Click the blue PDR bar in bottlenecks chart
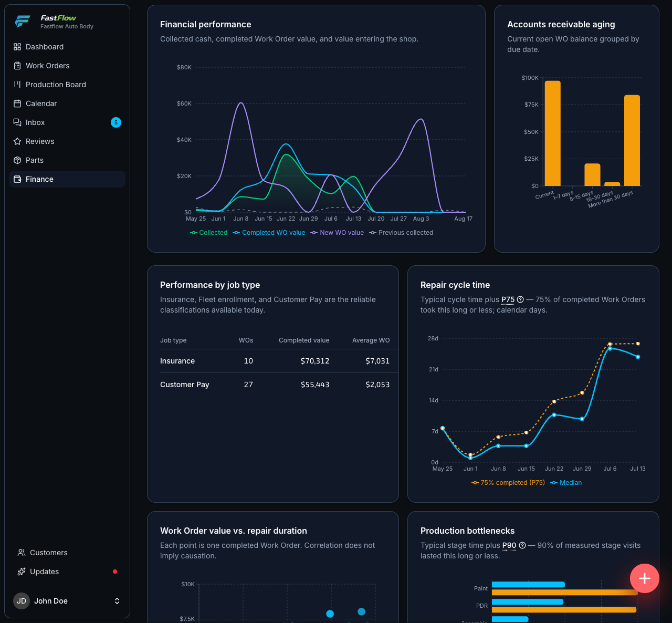Viewport: 672px width, 623px height. pos(528,602)
